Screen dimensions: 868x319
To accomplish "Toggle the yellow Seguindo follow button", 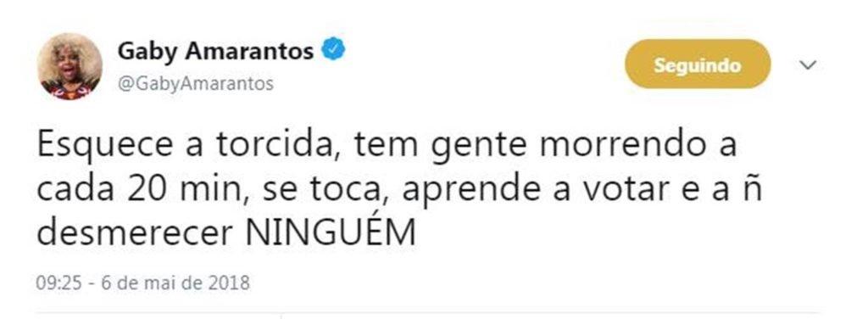I will pos(698,64).
